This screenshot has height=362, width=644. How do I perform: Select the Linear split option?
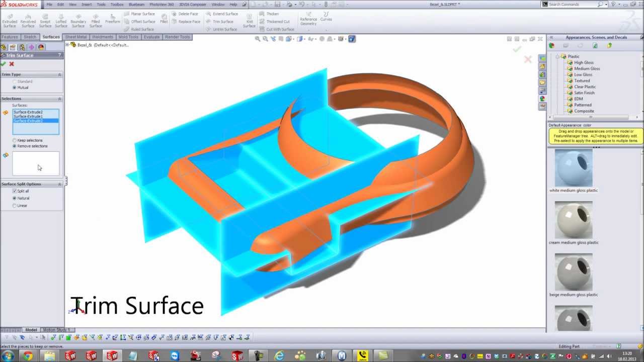tap(20, 206)
